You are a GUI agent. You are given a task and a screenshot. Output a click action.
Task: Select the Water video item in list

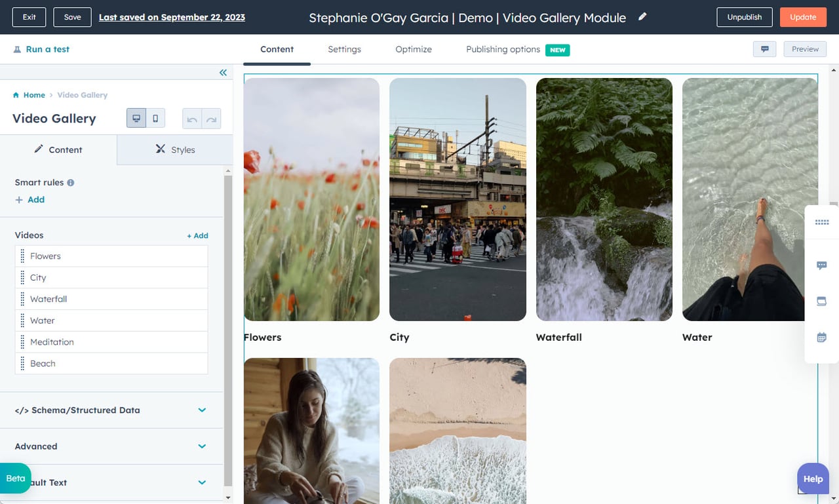click(111, 320)
